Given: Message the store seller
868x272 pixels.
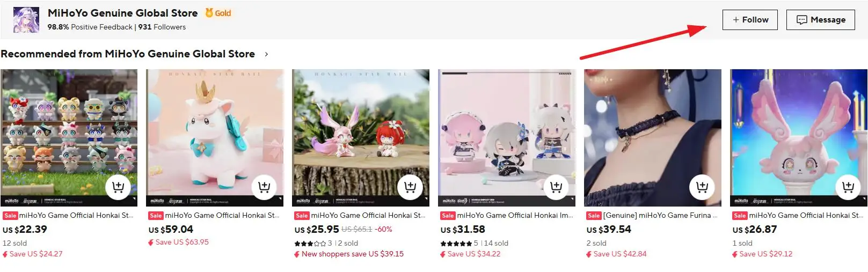Looking at the screenshot, I should (x=821, y=20).
